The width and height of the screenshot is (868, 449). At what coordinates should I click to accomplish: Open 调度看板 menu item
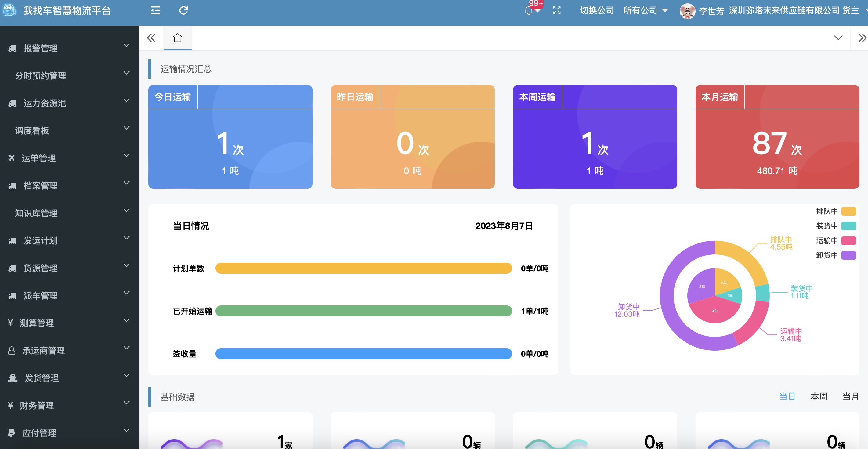coord(69,130)
